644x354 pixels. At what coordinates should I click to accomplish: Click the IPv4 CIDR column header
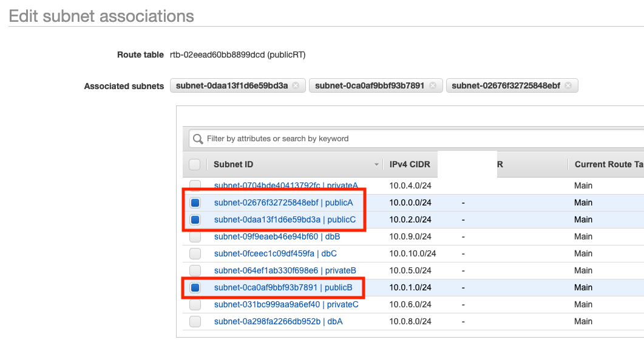tap(410, 164)
